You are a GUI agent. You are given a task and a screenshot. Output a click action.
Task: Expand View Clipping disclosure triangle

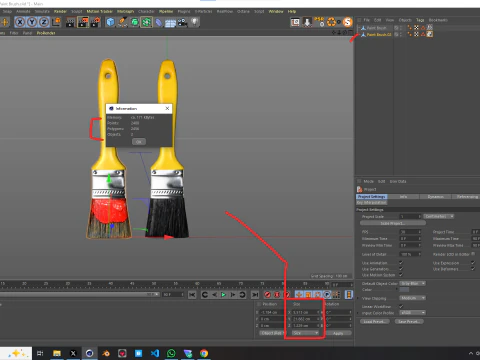[358, 298]
